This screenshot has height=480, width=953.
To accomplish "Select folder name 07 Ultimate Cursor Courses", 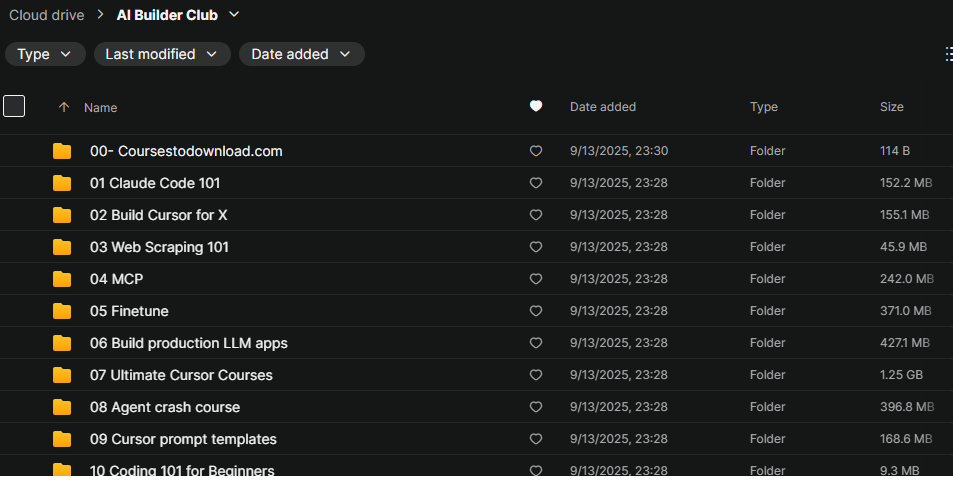I will point(181,375).
